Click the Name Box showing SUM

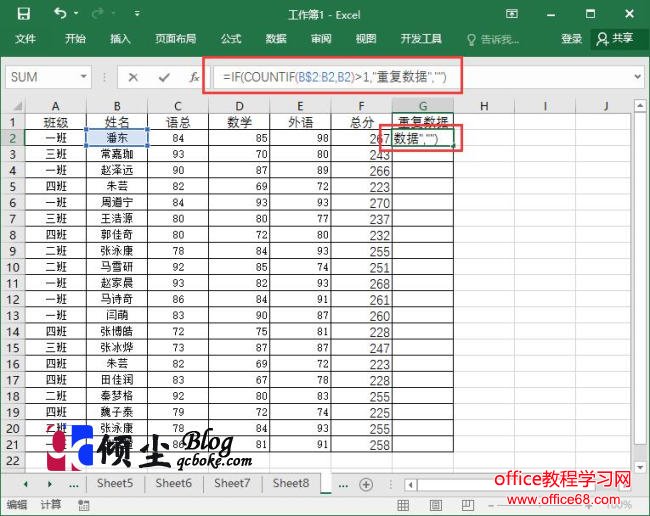coord(41,77)
